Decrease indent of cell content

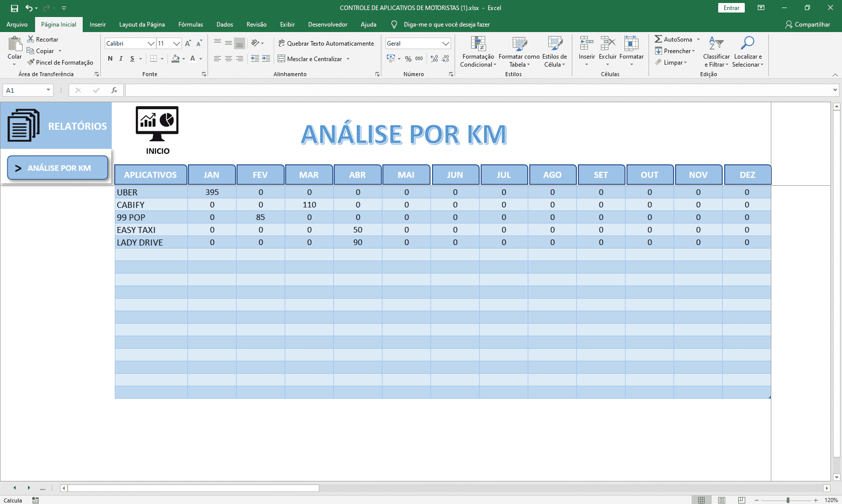click(255, 59)
